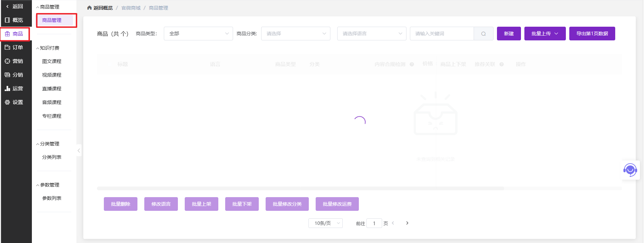The width and height of the screenshot is (644, 243).
Task: Click the 批量上架 button
Action: pyautogui.click(x=202, y=204)
